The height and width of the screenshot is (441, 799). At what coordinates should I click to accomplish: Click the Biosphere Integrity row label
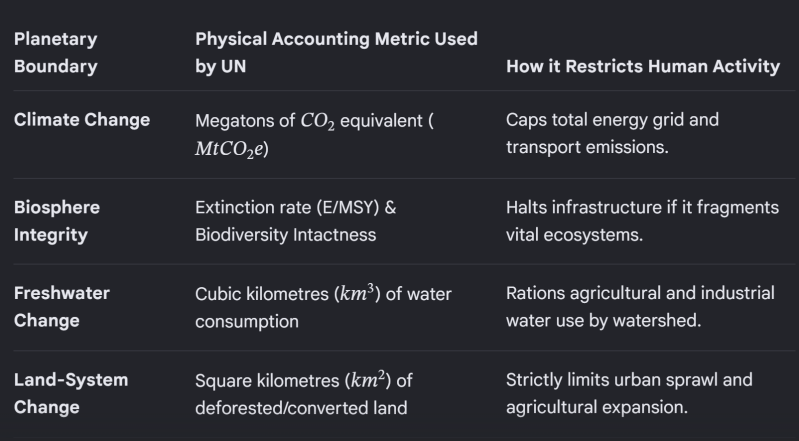[x=57, y=221]
